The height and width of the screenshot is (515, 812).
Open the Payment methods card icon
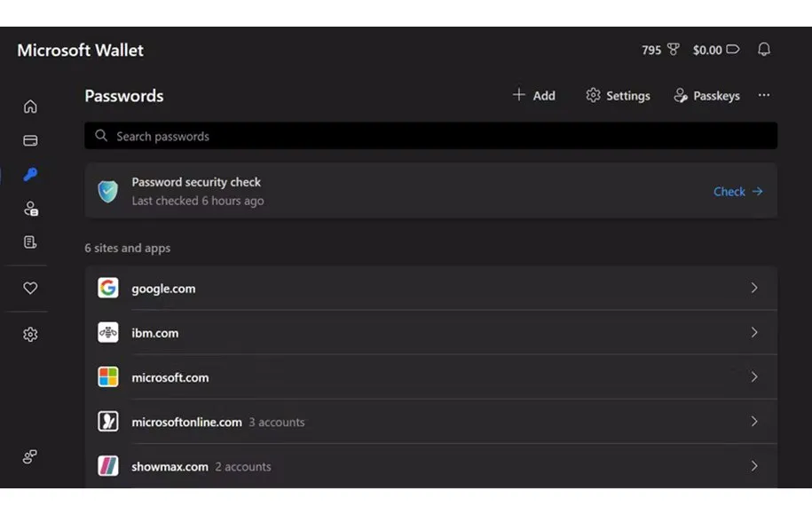pyautogui.click(x=30, y=140)
